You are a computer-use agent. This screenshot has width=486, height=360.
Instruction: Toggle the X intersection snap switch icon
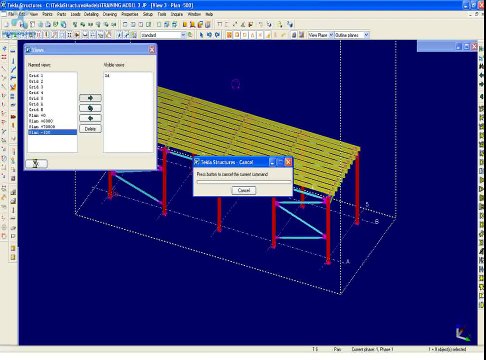260,35
